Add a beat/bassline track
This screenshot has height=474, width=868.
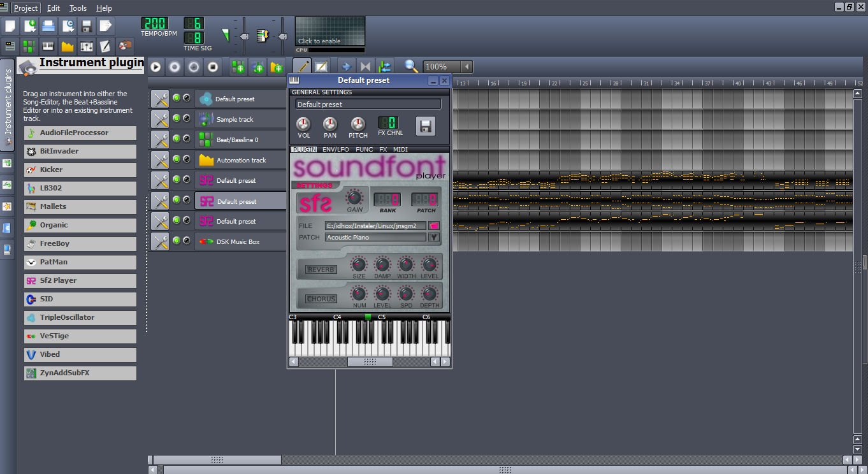click(x=238, y=66)
